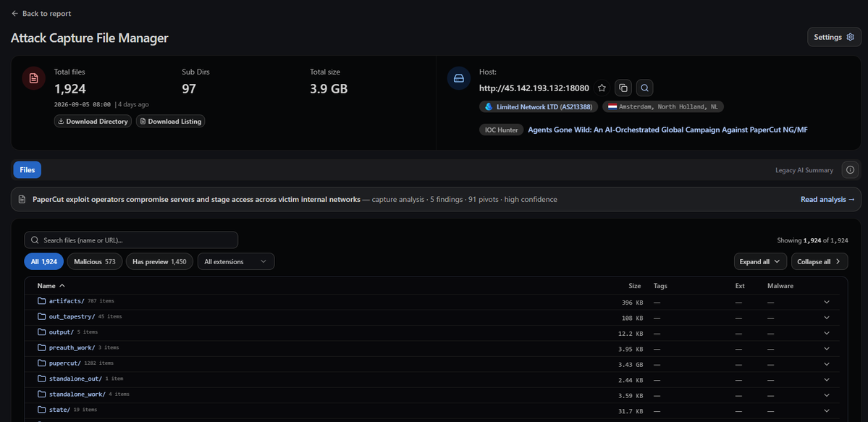Toggle the Has preview 1,450 filter
This screenshot has height=422, width=868.
click(160, 261)
